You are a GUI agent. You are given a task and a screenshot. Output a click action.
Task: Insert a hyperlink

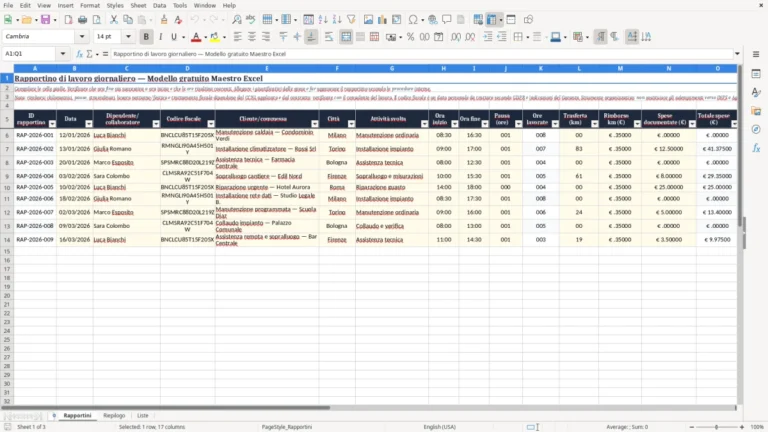click(x=432, y=20)
